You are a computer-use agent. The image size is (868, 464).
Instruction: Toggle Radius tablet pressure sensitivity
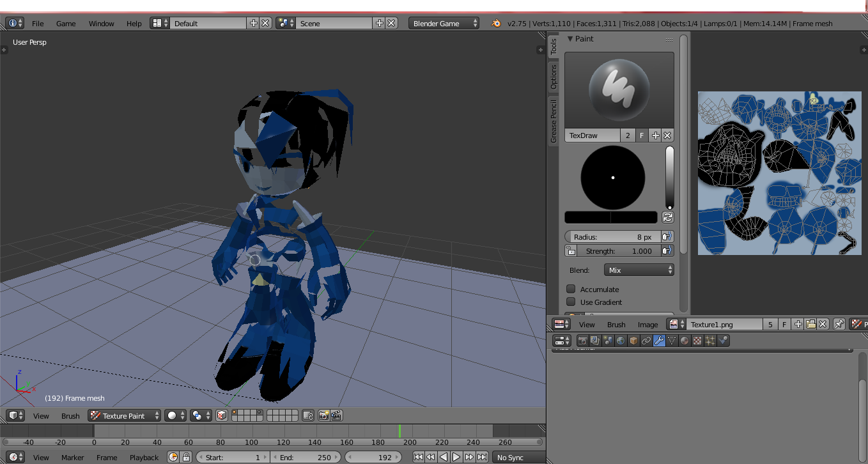pyautogui.click(x=667, y=236)
